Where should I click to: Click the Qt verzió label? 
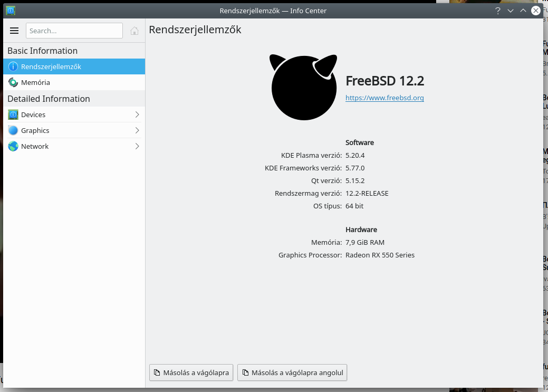click(326, 180)
